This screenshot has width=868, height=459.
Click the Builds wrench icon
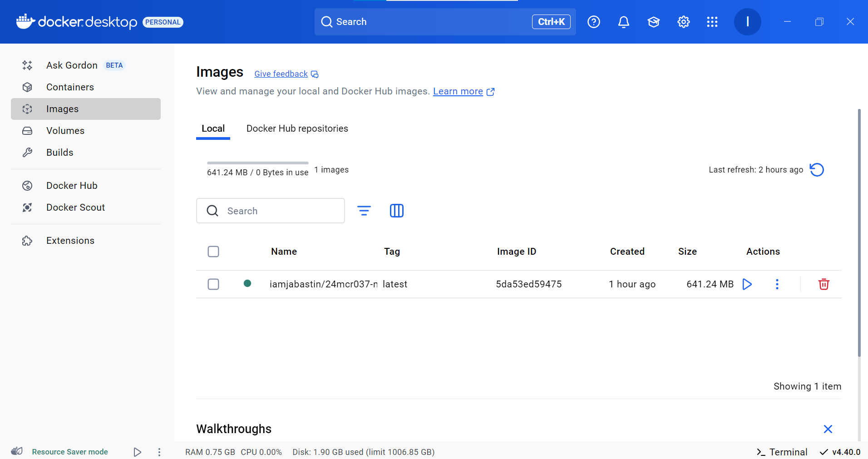27,153
